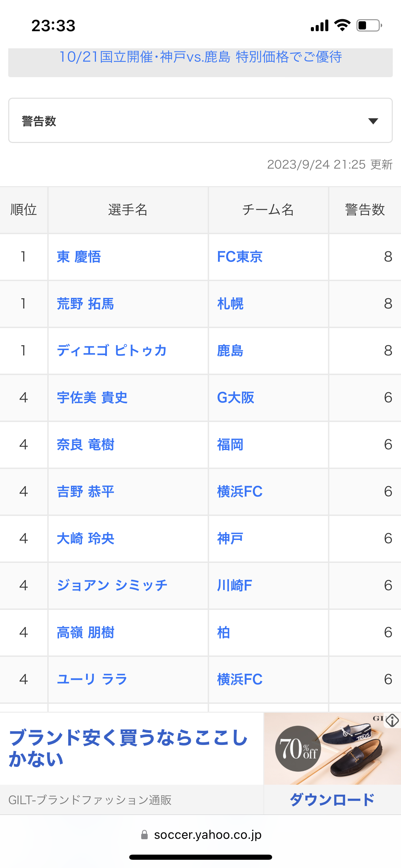Go to the 鹿島 team page
401x868 pixels.
pyautogui.click(x=230, y=351)
